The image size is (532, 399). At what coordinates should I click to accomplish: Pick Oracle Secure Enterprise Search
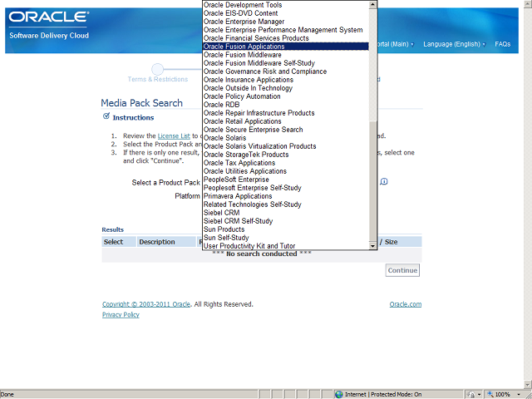[x=286, y=130]
